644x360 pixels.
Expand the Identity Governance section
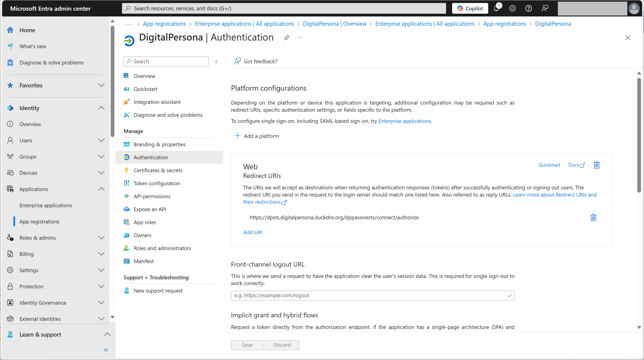(x=101, y=303)
